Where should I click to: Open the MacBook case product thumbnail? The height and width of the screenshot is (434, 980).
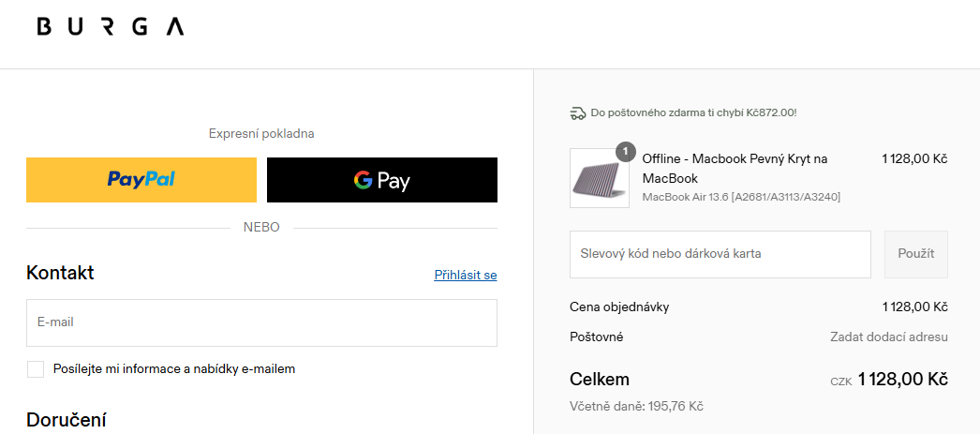600,178
